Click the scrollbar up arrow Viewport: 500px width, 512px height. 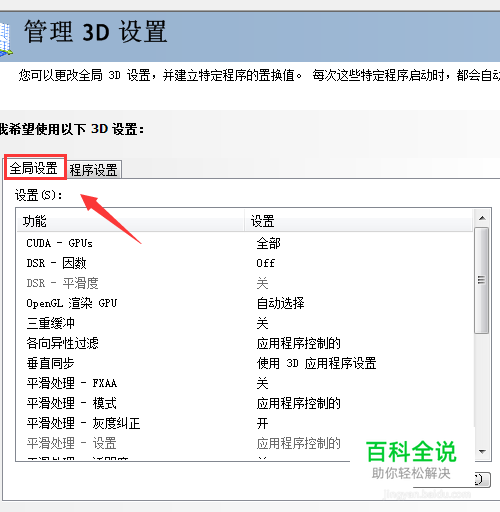pos(482,218)
